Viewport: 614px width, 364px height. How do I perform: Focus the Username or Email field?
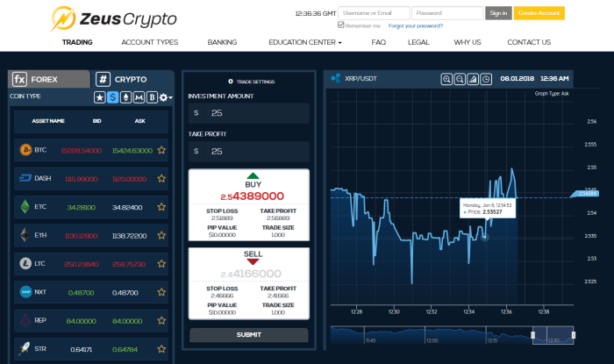374,13
